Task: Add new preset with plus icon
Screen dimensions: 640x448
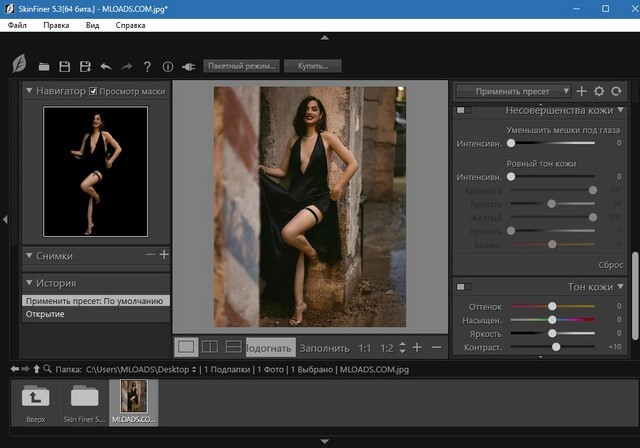Action: pyautogui.click(x=582, y=91)
